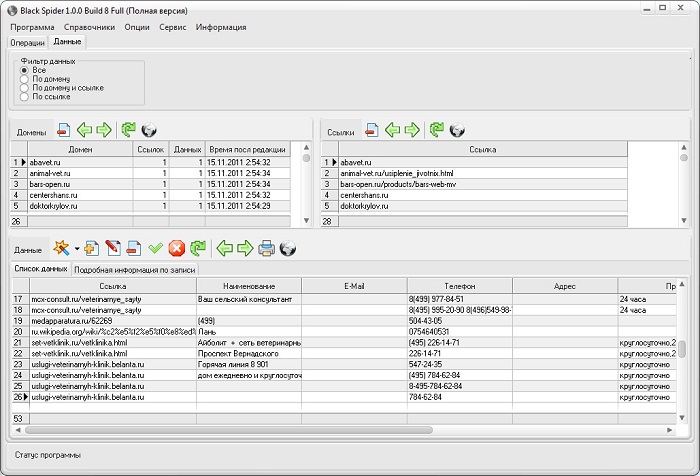The image size is (700, 476).
Task: Click the domains table scroll down arrow
Action: [306, 220]
